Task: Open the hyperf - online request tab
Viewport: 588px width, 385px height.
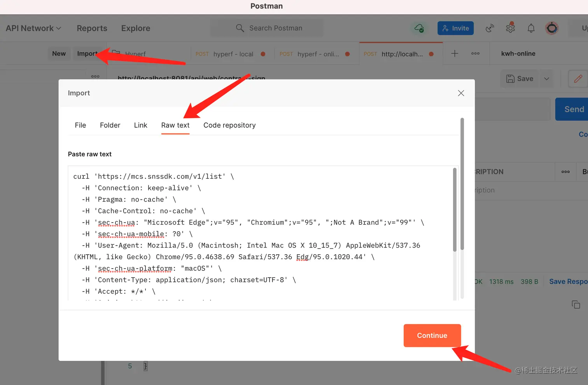Action: coord(317,54)
